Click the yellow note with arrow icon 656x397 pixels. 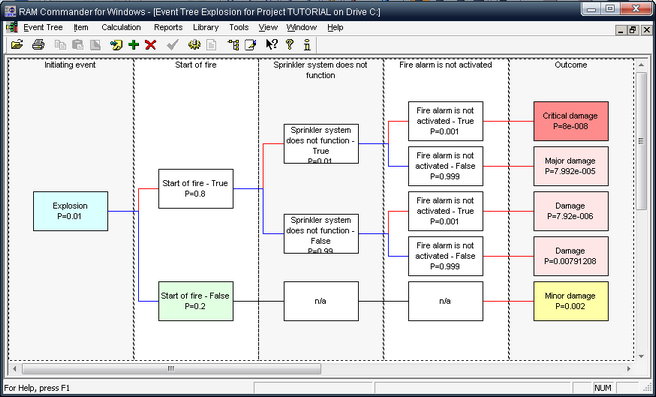tap(116, 44)
